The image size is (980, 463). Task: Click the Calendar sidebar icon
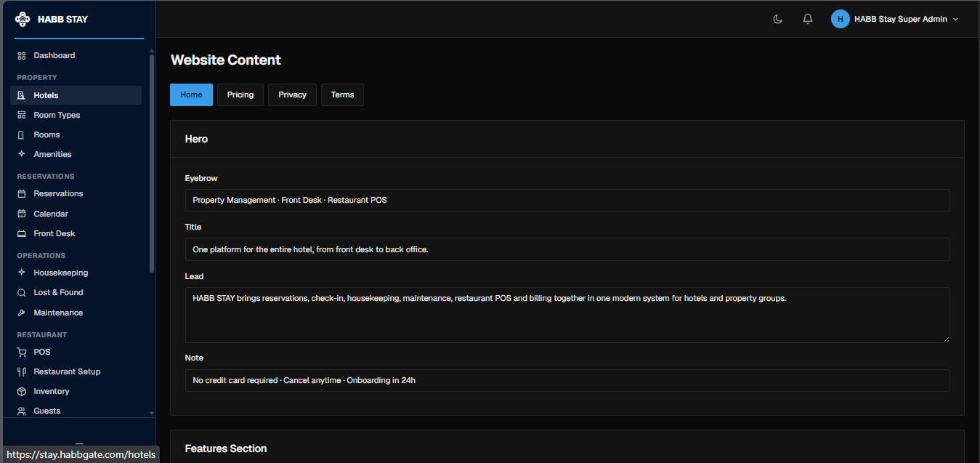coord(22,214)
